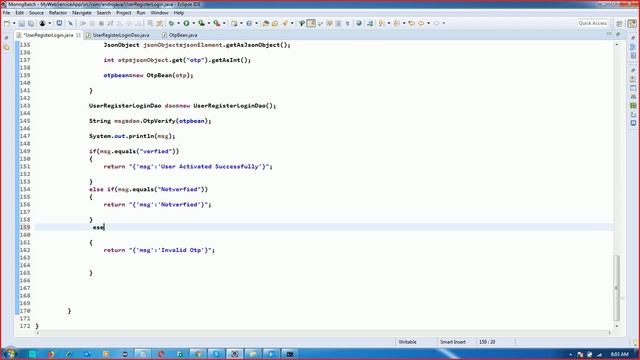Close the UserRegisterLogin.java tab
640x360 pixels.
(78, 35)
